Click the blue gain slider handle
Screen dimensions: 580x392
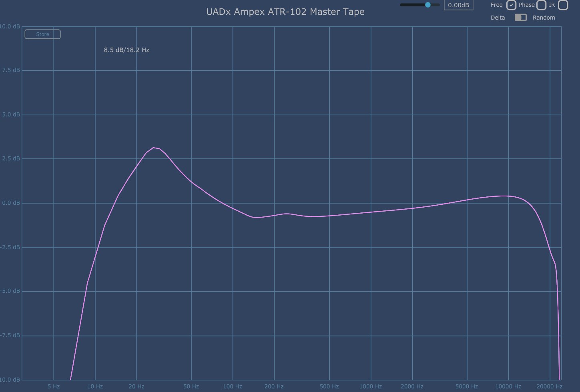[x=427, y=5]
